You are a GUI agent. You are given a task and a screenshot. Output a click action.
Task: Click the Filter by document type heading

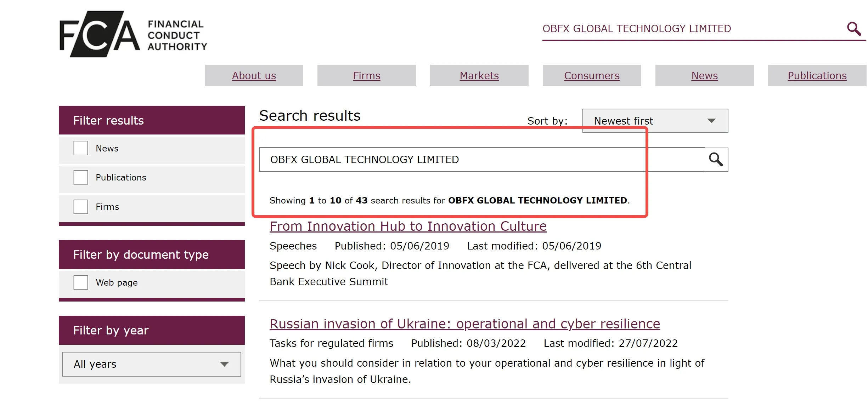point(152,254)
